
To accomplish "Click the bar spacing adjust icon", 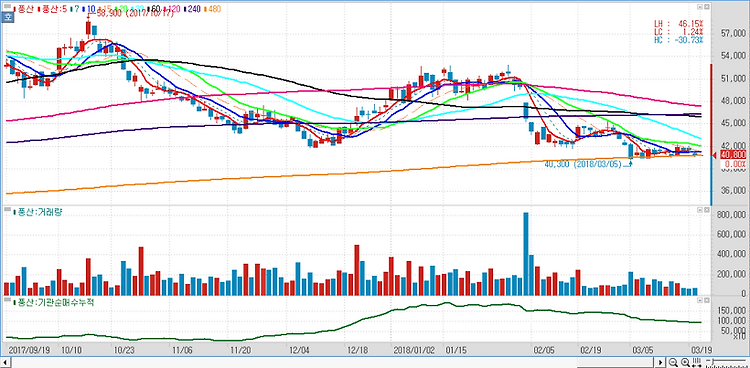I will [x=696, y=362].
